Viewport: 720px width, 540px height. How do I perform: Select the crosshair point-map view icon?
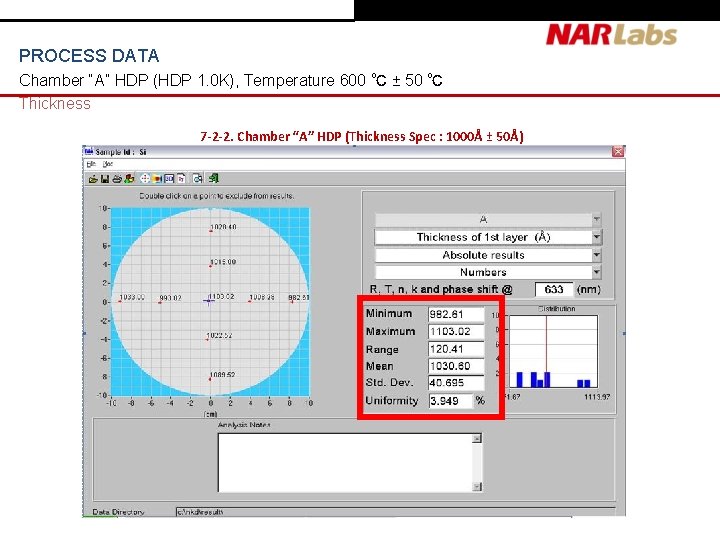click(x=145, y=179)
